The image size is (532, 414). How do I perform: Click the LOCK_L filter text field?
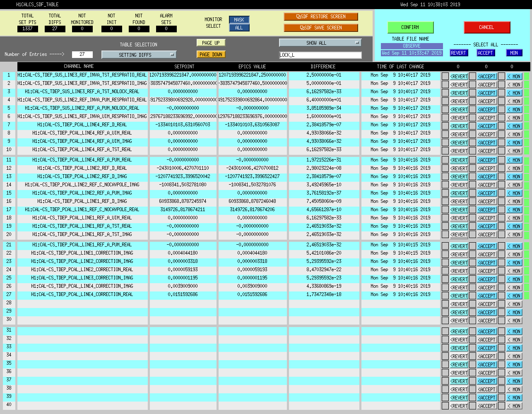point(320,55)
